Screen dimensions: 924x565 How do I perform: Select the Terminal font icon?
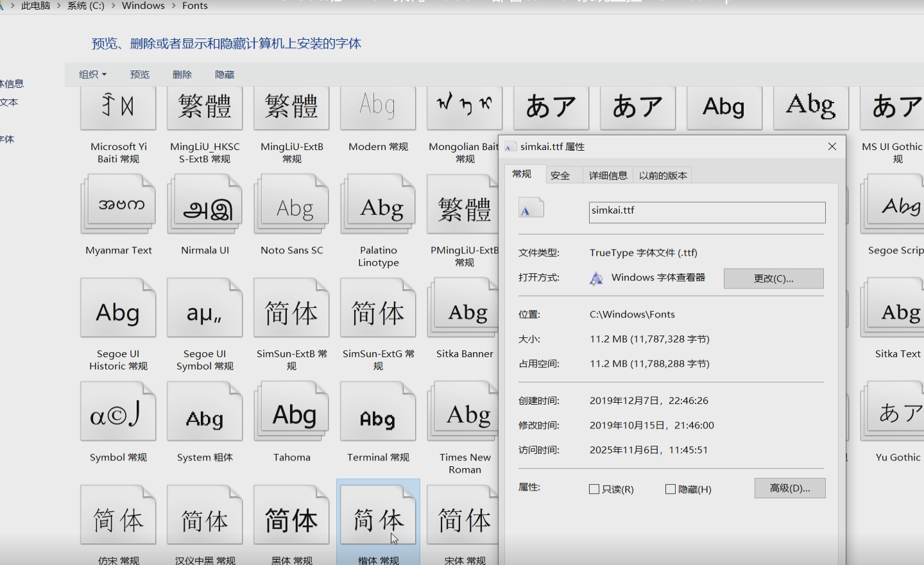(x=378, y=412)
